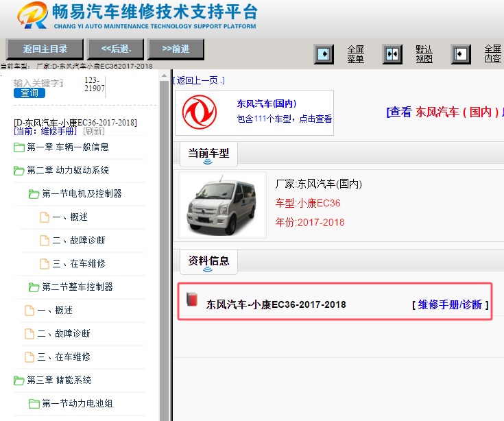
Task: Click the 返回主目录 button
Action: pyautogui.click(x=45, y=49)
